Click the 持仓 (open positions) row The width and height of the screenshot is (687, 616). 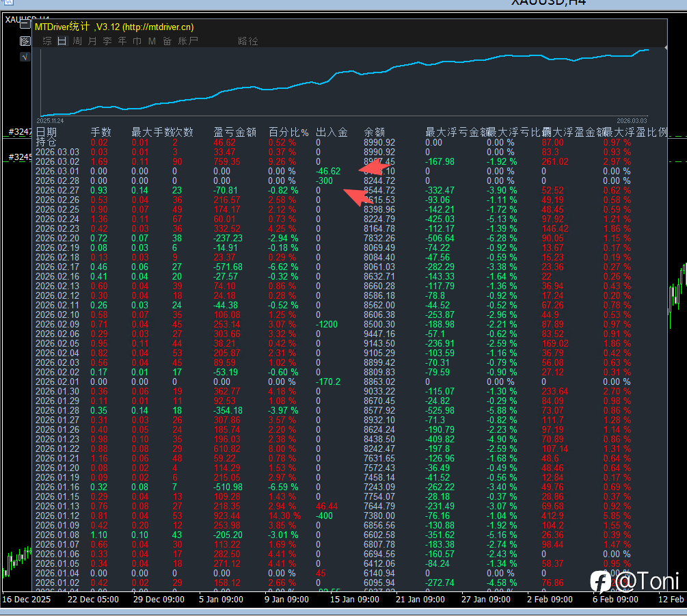pyautogui.click(x=46, y=142)
